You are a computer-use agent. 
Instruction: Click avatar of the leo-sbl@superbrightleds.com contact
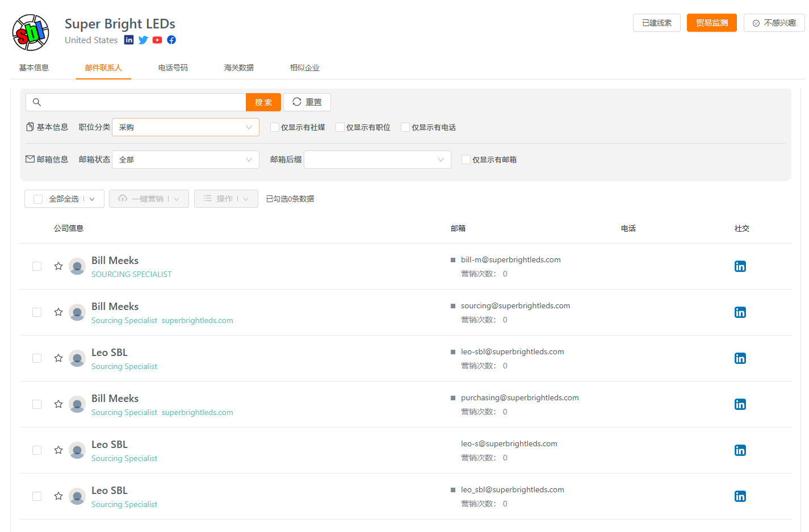[x=77, y=358]
